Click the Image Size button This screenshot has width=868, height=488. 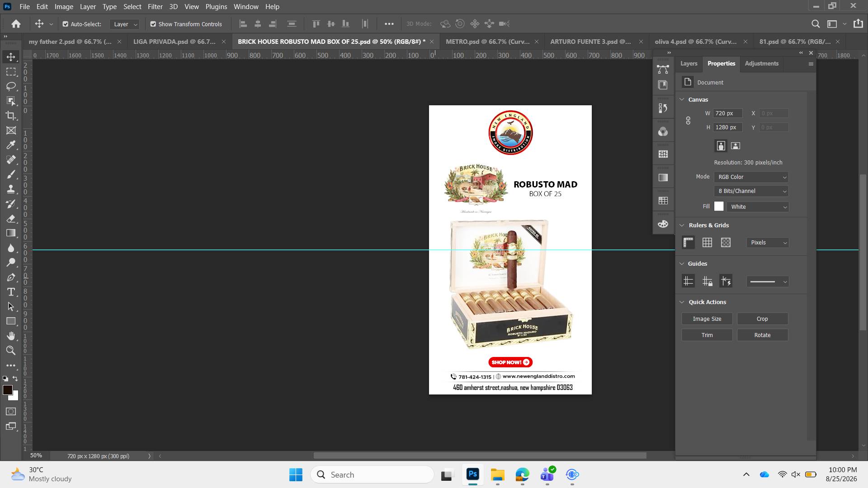coord(707,319)
